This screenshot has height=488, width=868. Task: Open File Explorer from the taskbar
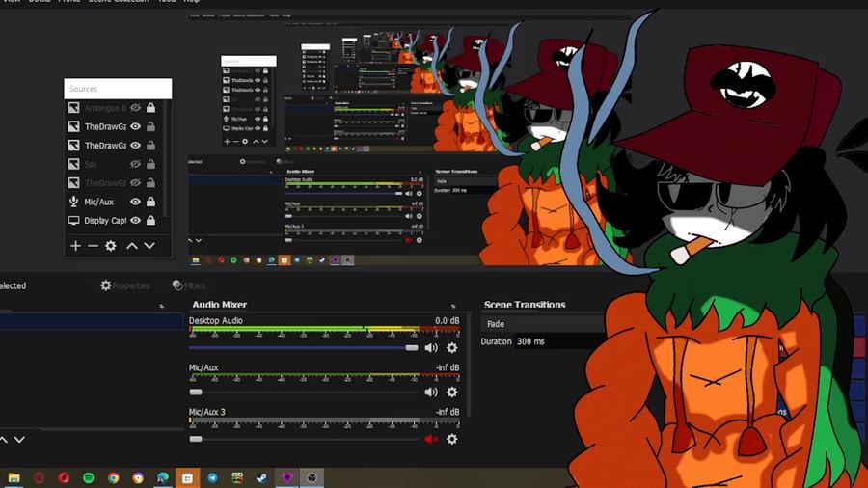coord(14,478)
